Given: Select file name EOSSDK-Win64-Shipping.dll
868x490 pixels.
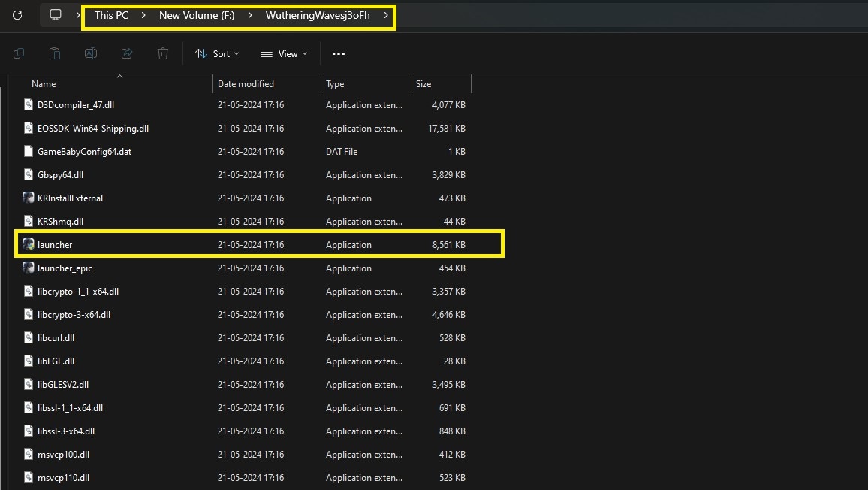Looking at the screenshot, I should 93,128.
